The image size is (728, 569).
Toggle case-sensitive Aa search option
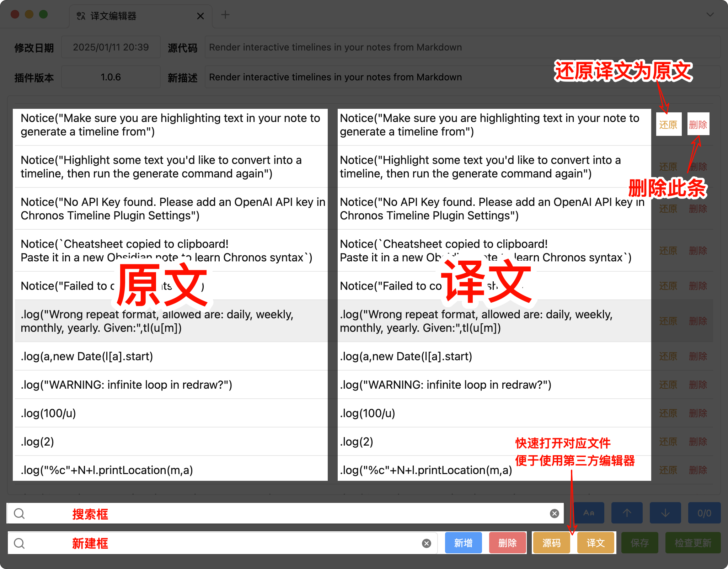point(589,513)
